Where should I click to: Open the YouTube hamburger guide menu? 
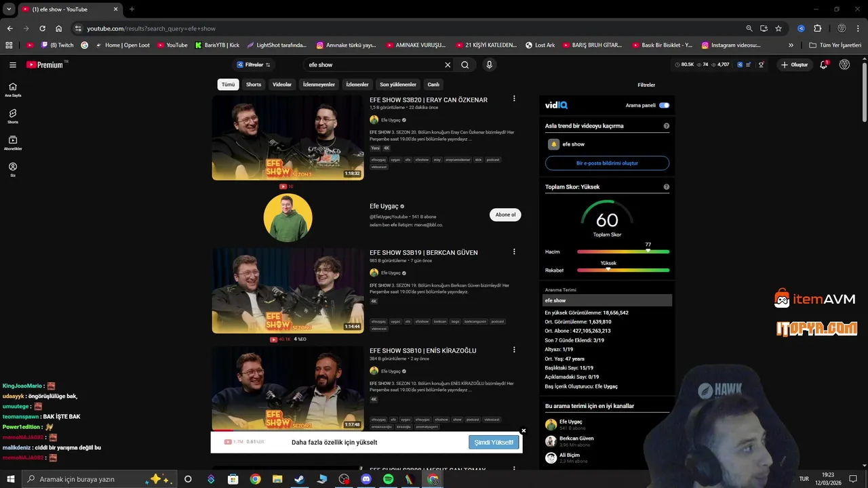(13, 65)
